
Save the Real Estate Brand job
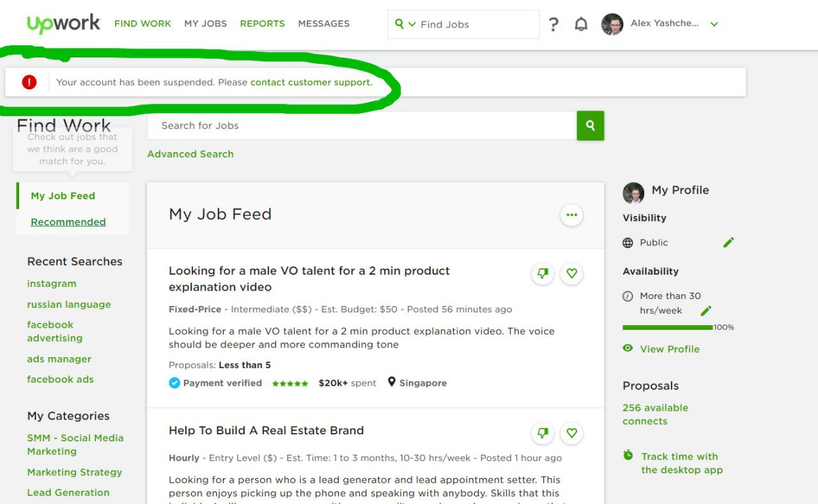point(571,433)
